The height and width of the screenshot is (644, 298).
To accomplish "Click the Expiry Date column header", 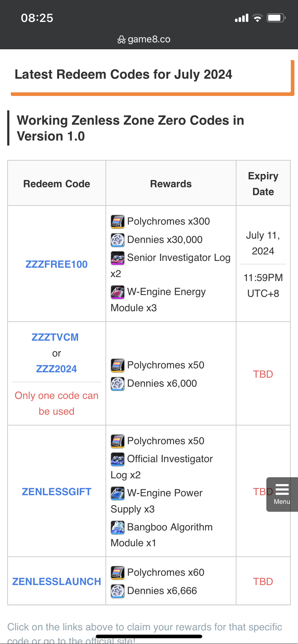I will [263, 183].
